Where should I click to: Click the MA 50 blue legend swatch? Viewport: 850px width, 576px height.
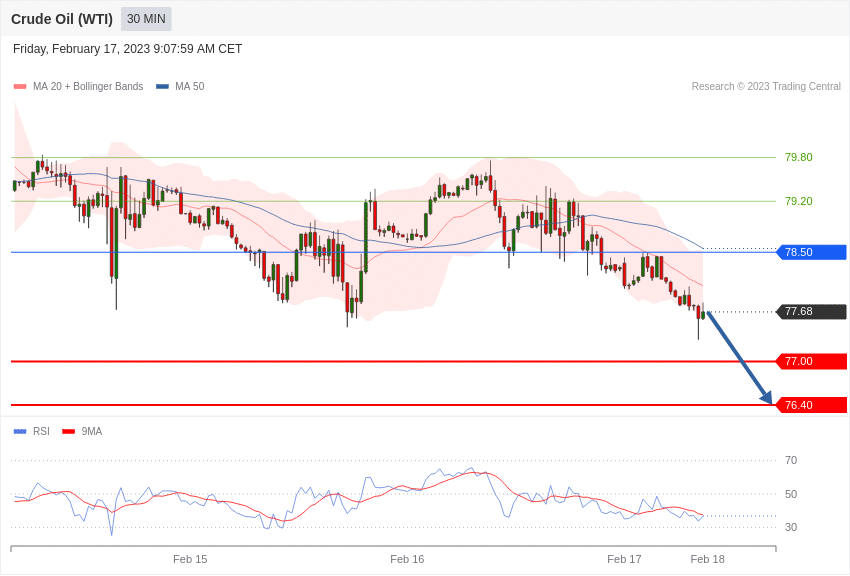(162, 86)
